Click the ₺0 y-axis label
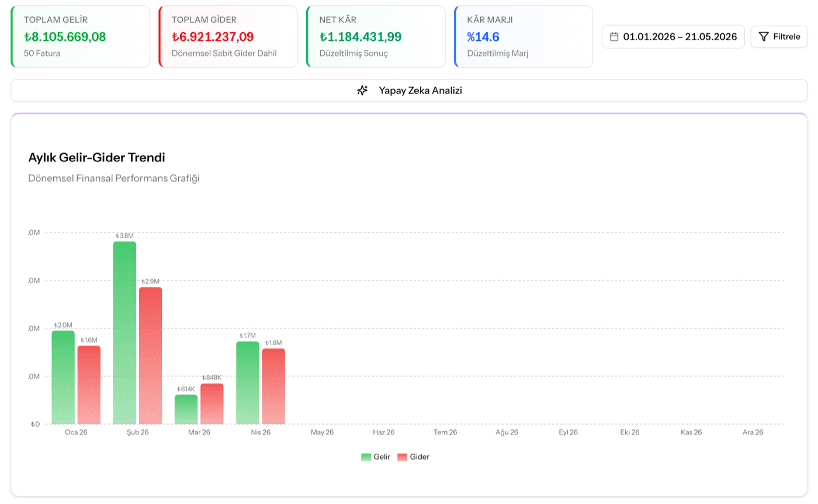This screenshot has height=504, width=818. point(36,424)
